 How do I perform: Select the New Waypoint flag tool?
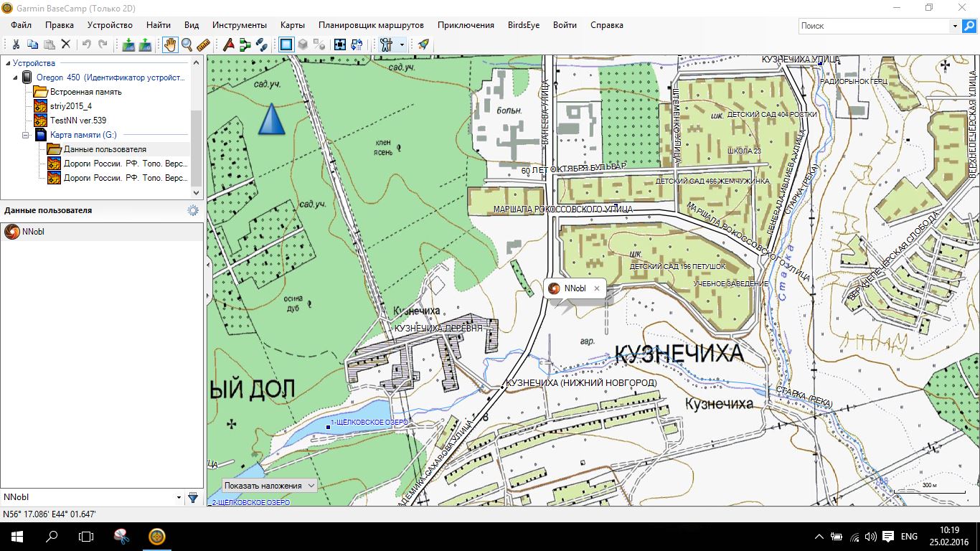tap(229, 44)
